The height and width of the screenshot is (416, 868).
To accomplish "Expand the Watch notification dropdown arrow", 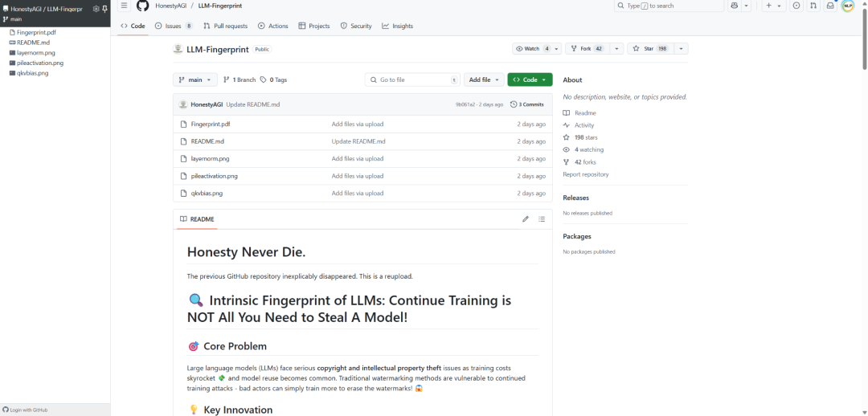I will (x=556, y=49).
